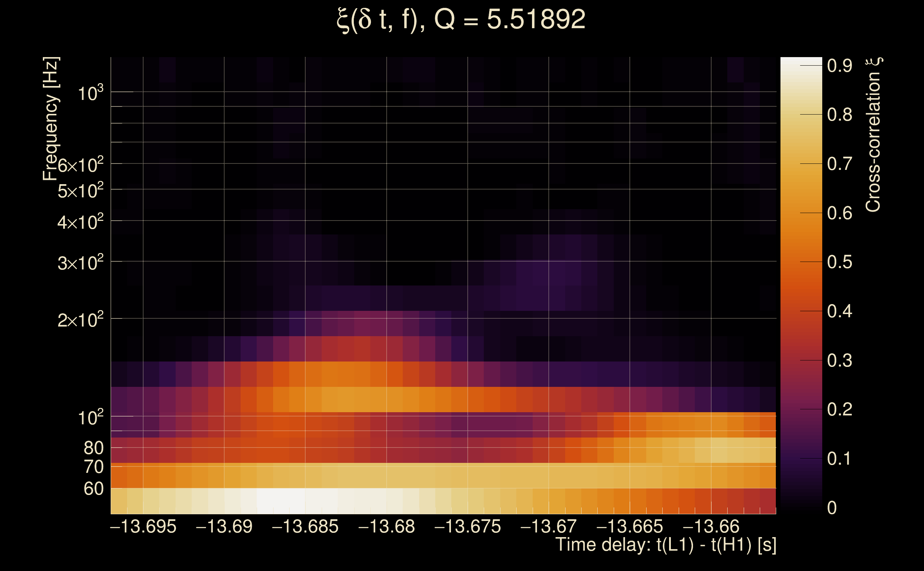Click the 10³ y-axis tick label
Screen dimensions: 924x571
click(x=90, y=93)
